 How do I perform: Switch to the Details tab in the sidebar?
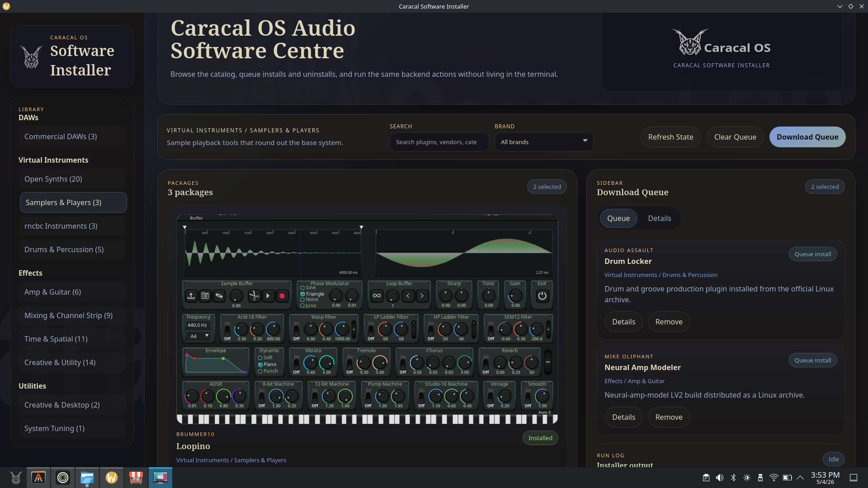point(659,218)
